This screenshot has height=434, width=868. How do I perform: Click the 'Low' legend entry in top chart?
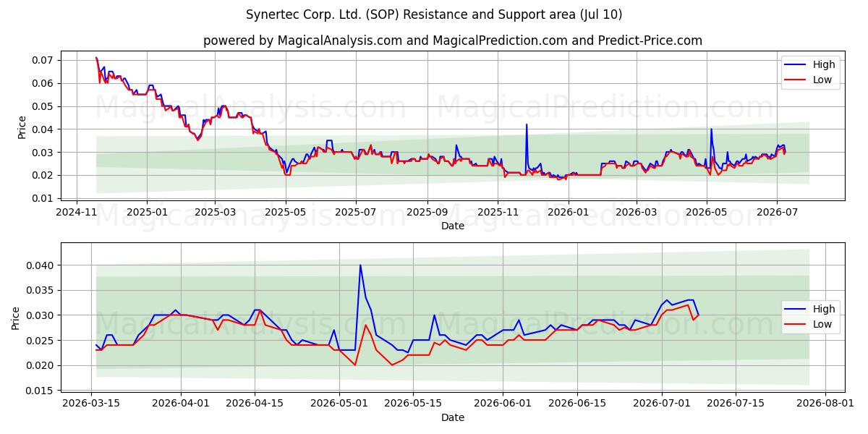tap(822, 80)
